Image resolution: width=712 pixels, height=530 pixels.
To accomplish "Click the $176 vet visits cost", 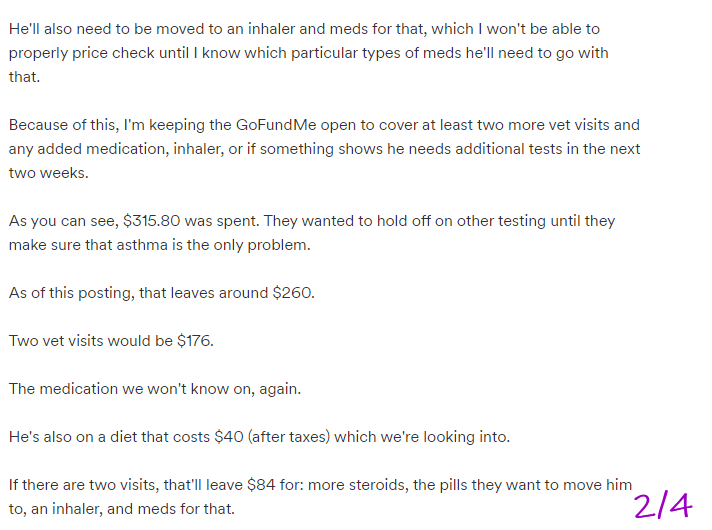I will tap(195, 341).
